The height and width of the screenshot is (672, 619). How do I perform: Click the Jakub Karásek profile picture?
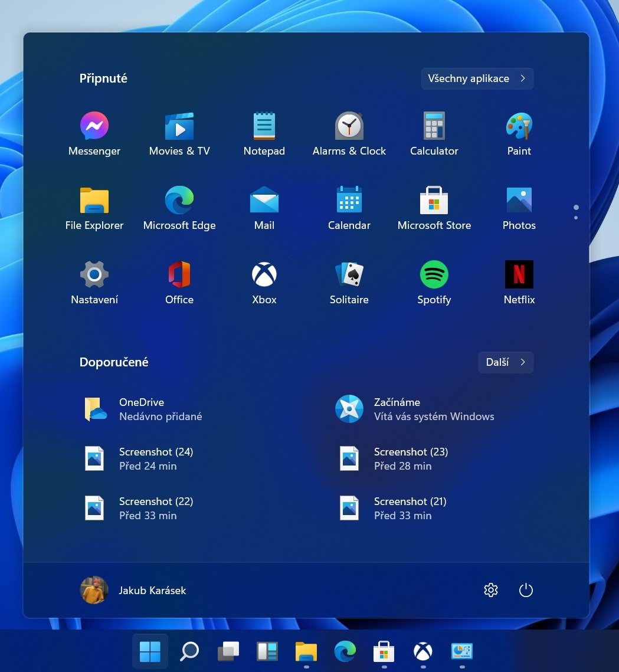click(94, 590)
